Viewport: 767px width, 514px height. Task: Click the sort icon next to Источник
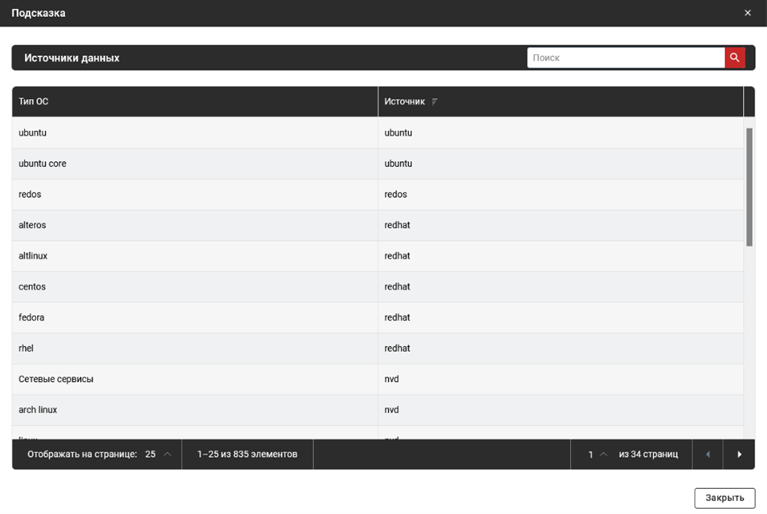434,102
